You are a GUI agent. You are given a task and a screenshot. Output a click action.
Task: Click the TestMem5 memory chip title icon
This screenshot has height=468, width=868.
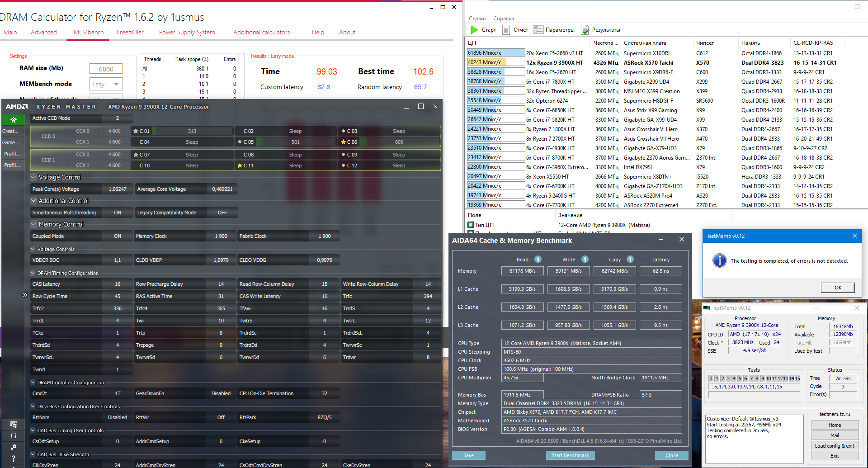[707, 308]
